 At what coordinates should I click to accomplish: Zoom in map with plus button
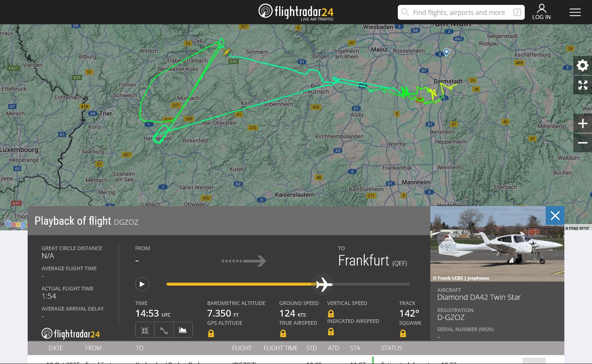pos(583,124)
